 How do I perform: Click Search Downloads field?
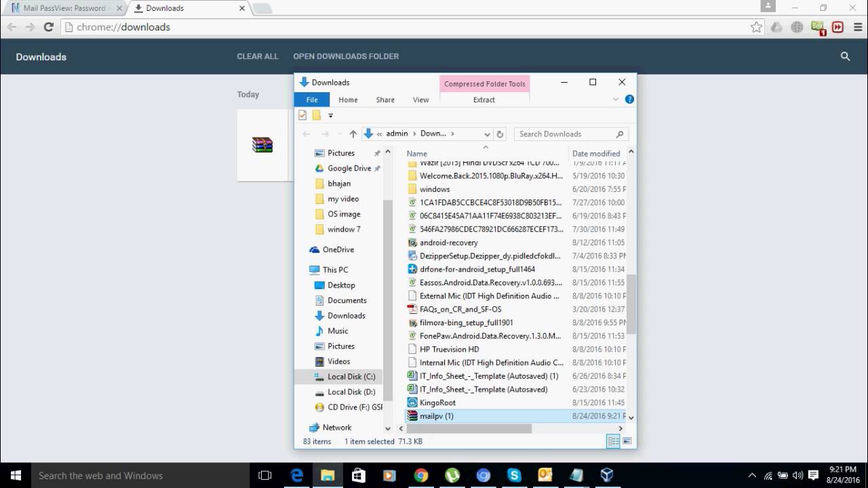[571, 134]
